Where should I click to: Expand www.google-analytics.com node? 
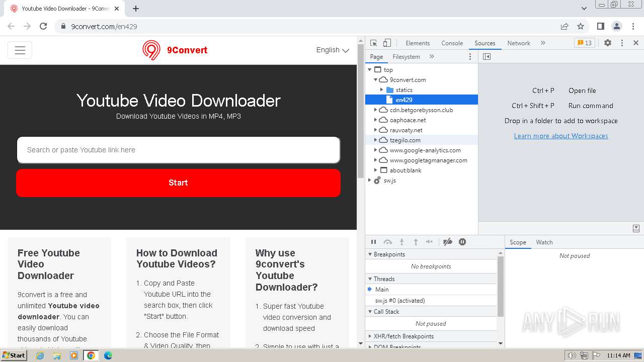coord(375,150)
